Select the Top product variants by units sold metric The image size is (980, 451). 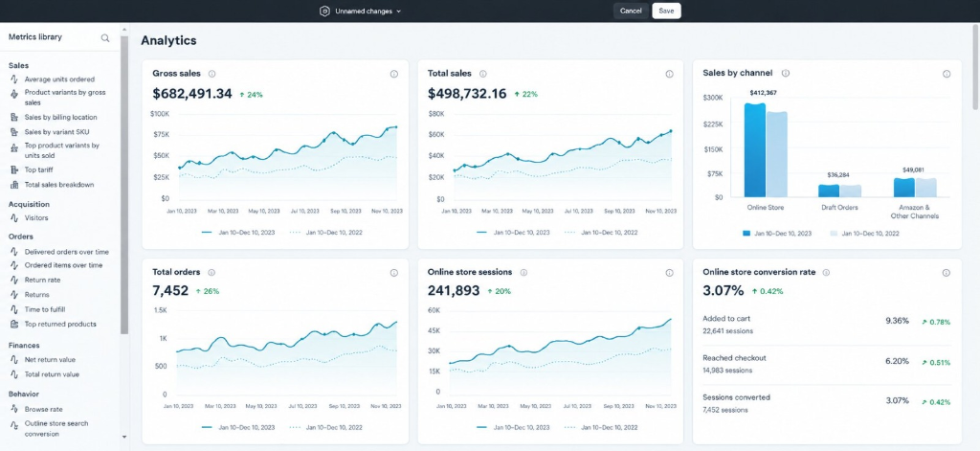pos(62,150)
